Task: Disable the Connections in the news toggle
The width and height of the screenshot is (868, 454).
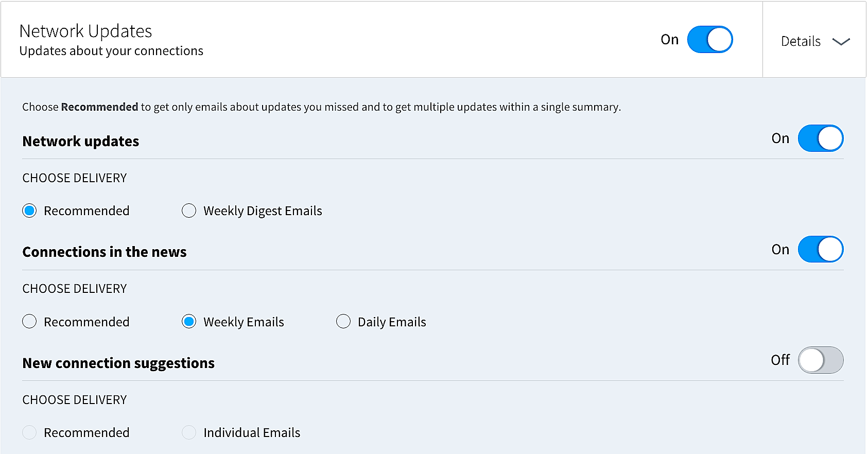Action: click(x=820, y=250)
